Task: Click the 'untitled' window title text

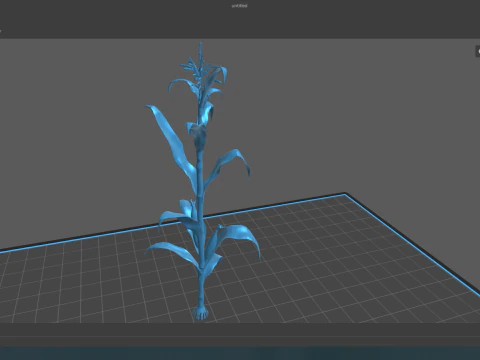Action: [240, 6]
